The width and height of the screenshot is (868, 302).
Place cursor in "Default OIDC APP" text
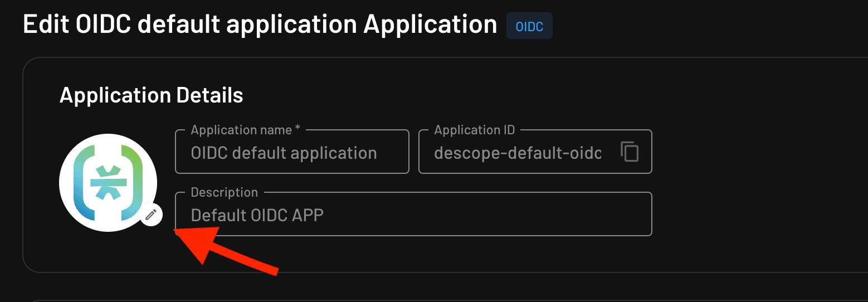point(257,215)
